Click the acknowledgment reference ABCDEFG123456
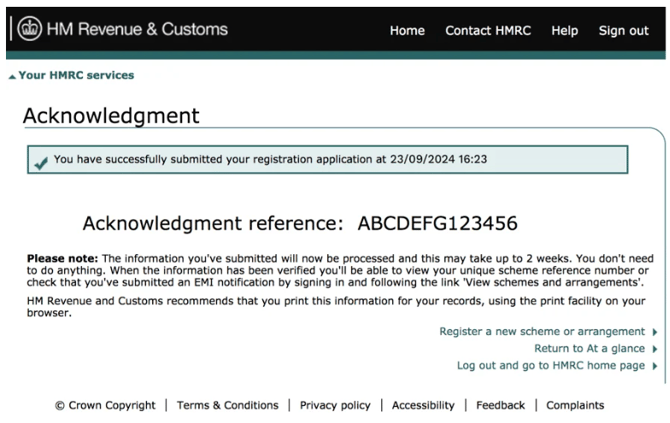Screen dimensions: 670x423 [437, 223]
